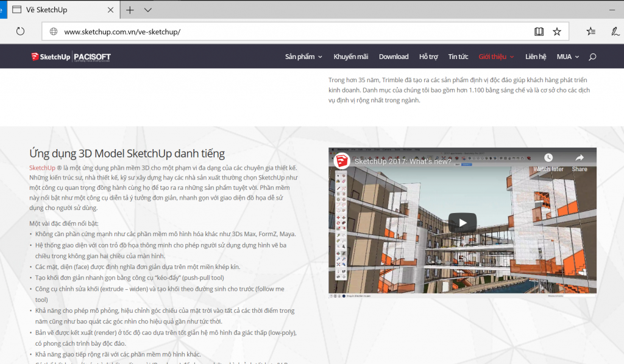Play the SketchUp 2017 video

pyautogui.click(x=463, y=223)
